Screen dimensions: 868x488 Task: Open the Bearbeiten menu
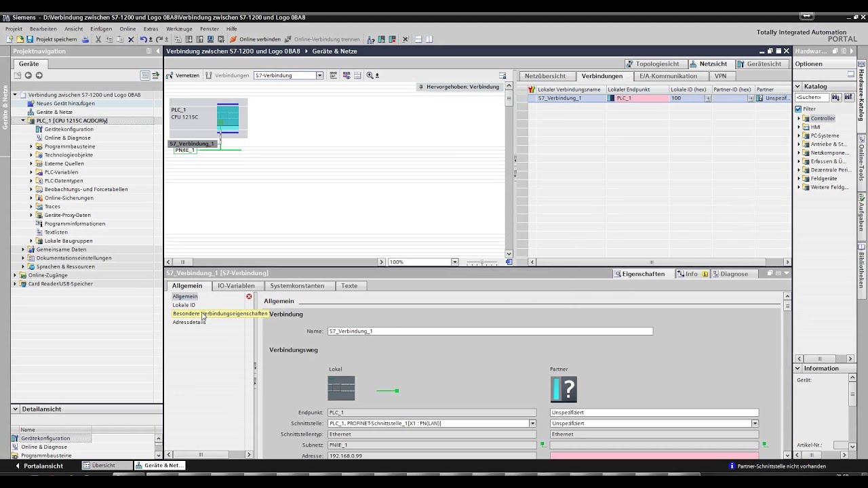pos(43,29)
